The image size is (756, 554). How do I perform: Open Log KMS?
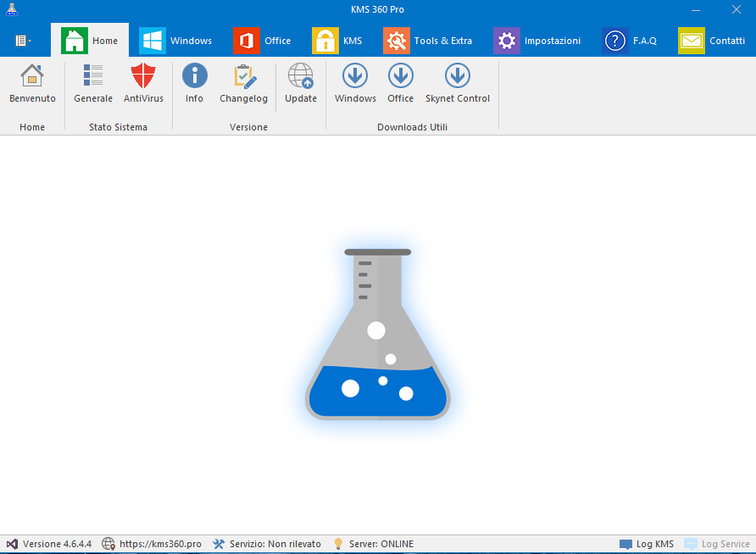(647, 544)
